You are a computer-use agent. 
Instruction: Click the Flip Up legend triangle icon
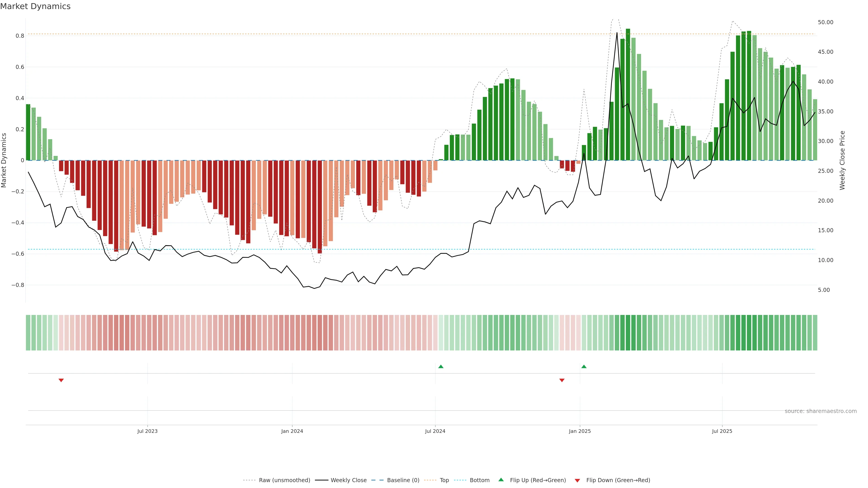pyautogui.click(x=501, y=480)
